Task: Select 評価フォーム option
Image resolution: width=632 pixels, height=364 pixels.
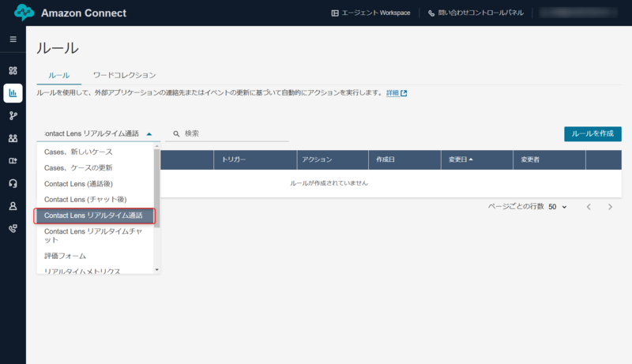Action: 95,256
